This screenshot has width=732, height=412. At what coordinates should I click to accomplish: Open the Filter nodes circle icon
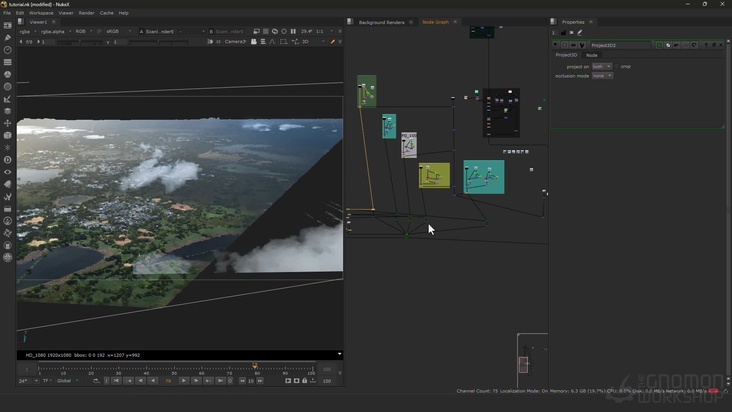(x=7, y=86)
